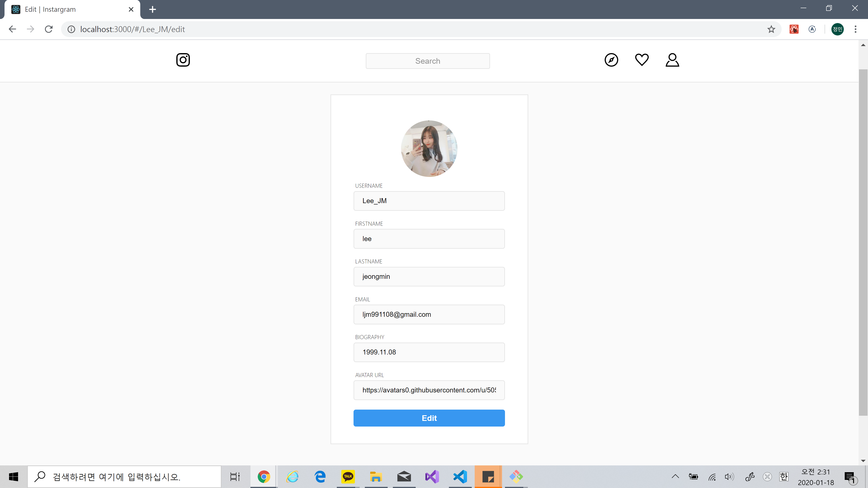The height and width of the screenshot is (488, 868).
Task: Click the Task View icon in the taskbar
Action: pos(235,476)
